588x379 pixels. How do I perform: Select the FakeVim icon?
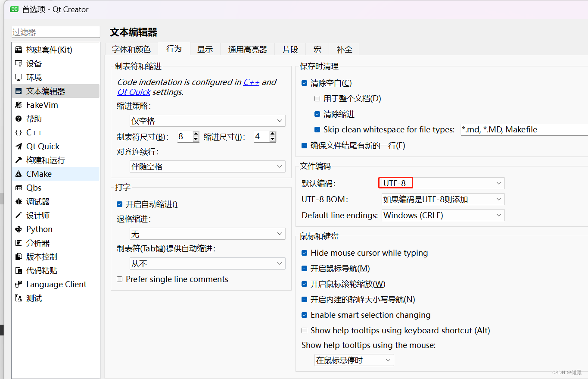[19, 105]
